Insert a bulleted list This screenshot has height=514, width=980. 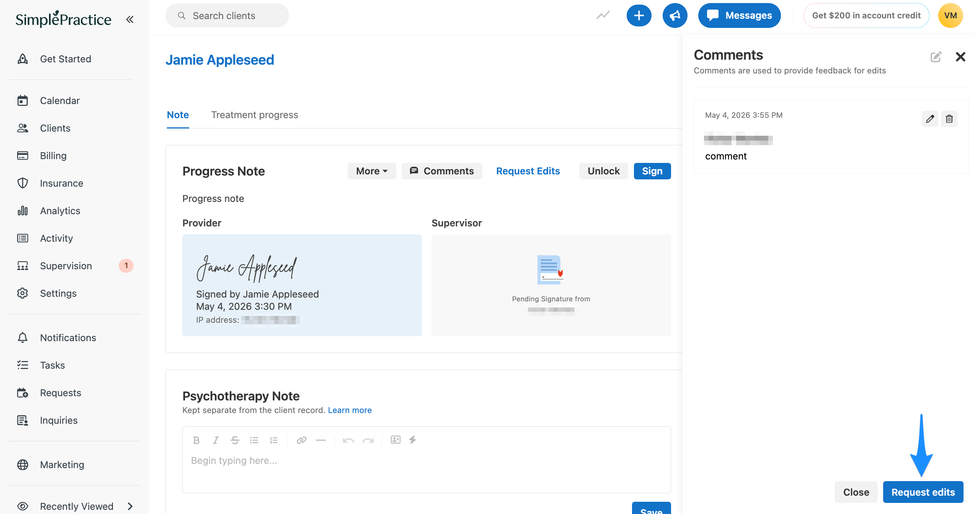(x=254, y=440)
